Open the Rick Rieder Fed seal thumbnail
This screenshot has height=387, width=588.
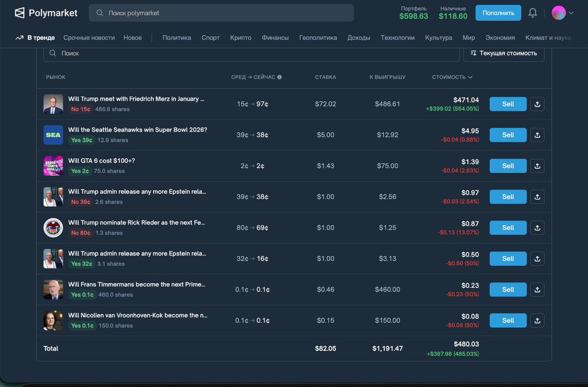click(x=53, y=228)
